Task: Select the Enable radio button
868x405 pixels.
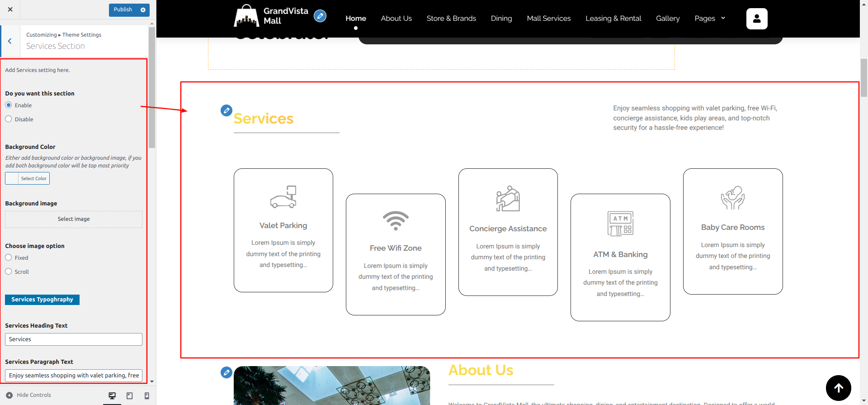Action: (x=9, y=105)
